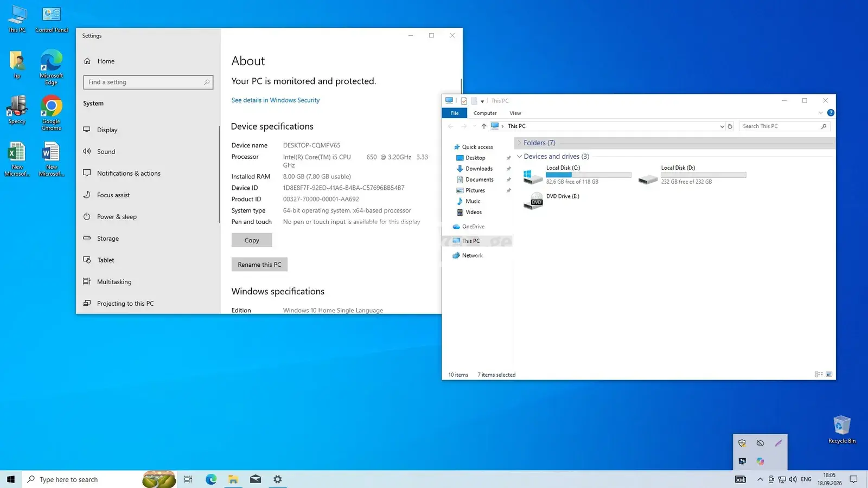Viewport: 868px width, 488px height.
Task: Click the Rename this PC button
Action: click(259, 265)
